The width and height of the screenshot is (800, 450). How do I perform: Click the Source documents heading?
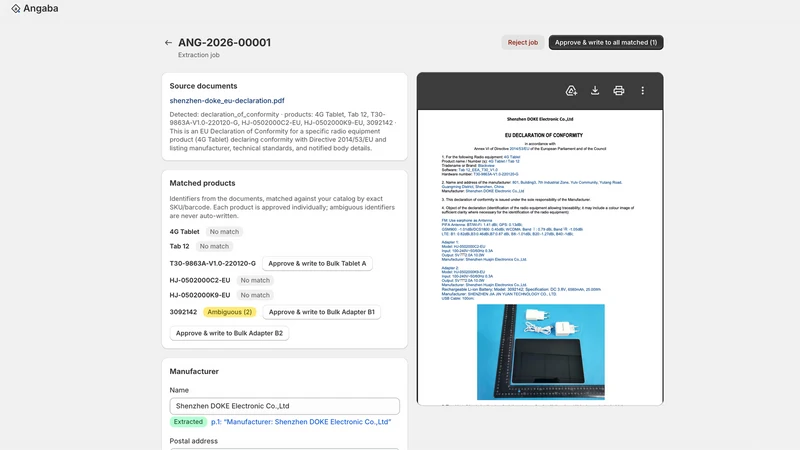pos(203,86)
